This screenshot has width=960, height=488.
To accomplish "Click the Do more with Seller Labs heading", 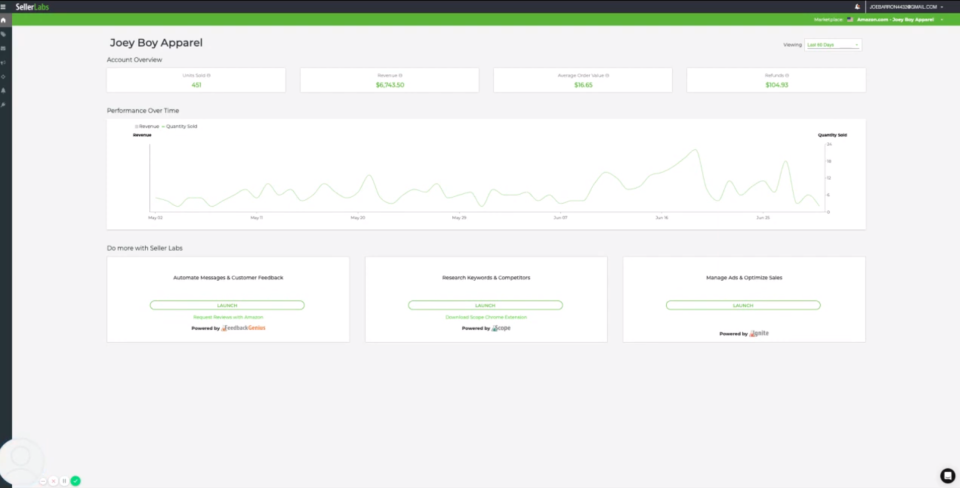I will 144,248.
